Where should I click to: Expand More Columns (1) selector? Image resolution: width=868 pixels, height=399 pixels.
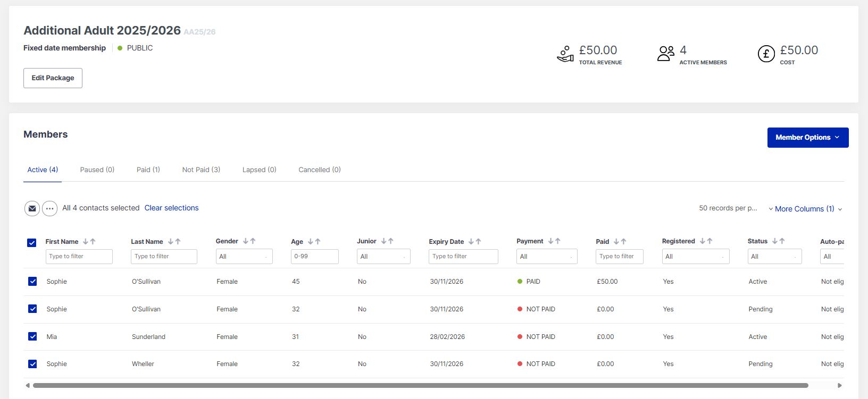click(x=805, y=209)
